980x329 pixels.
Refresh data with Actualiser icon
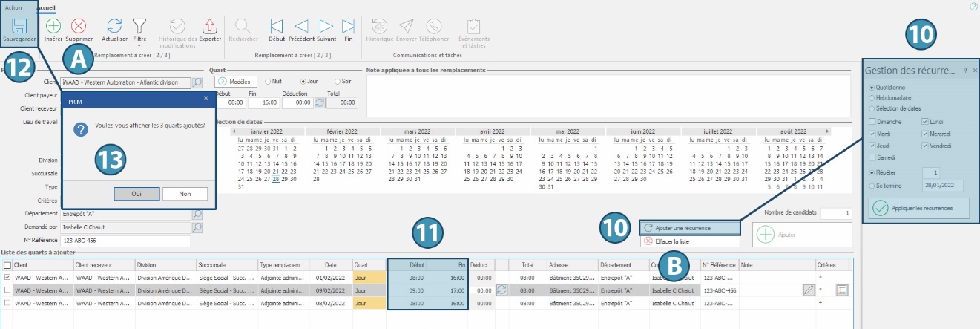pyautogui.click(x=114, y=26)
